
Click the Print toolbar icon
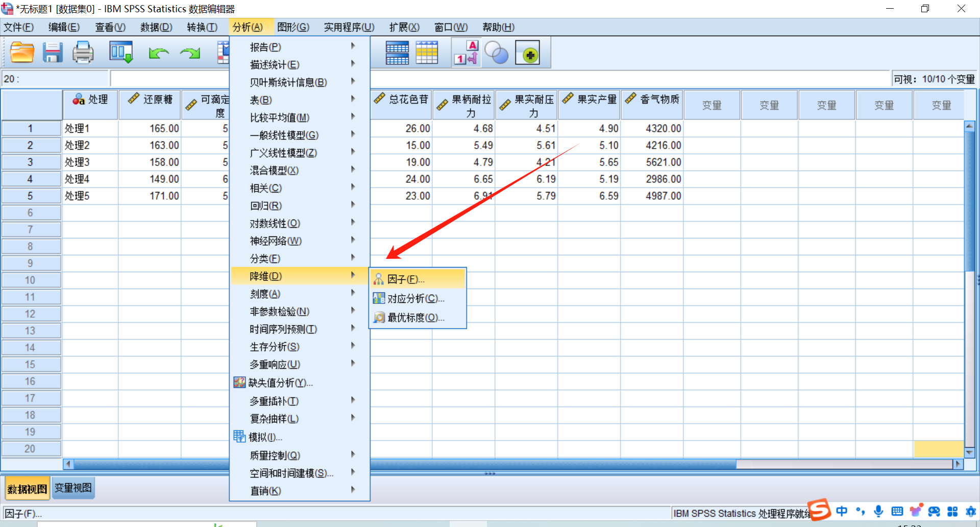(x=83, y=53)
